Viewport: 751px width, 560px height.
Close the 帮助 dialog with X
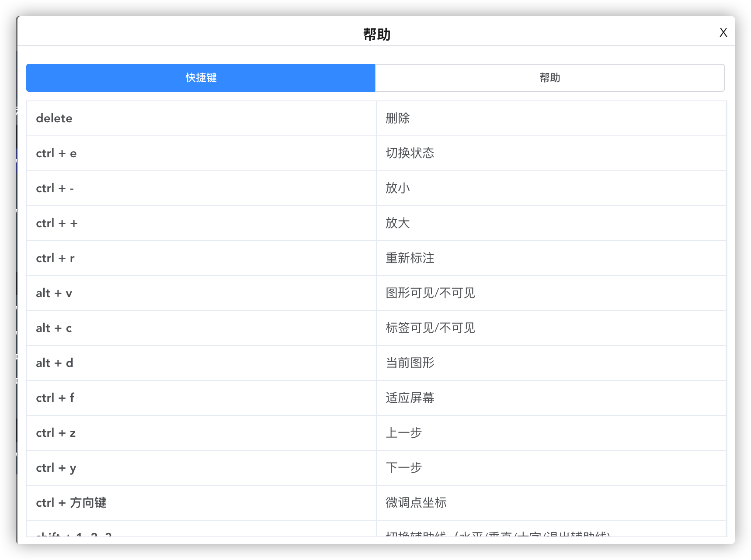coord(723,33)
